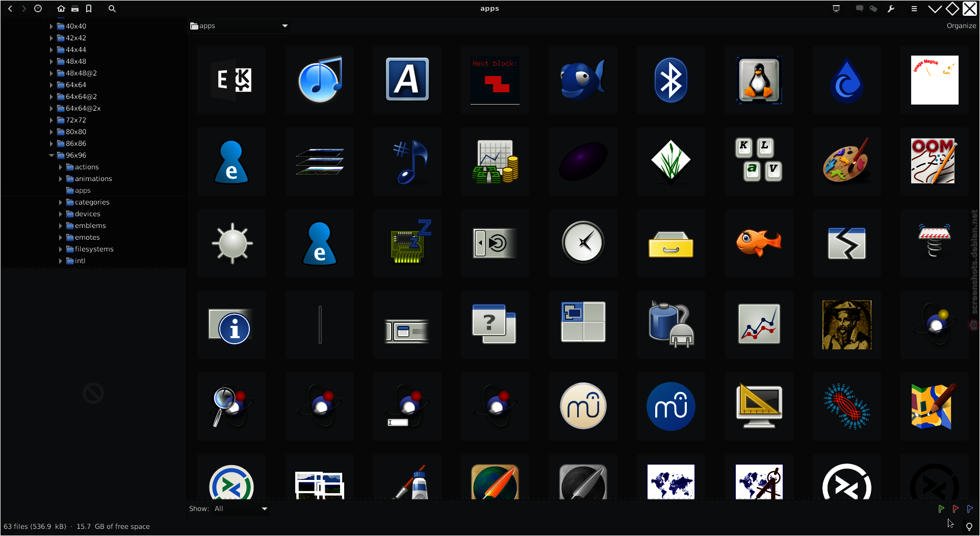
Task: Select the stacked layers icon
Action: pyautogui.click(x=320, y=162)
